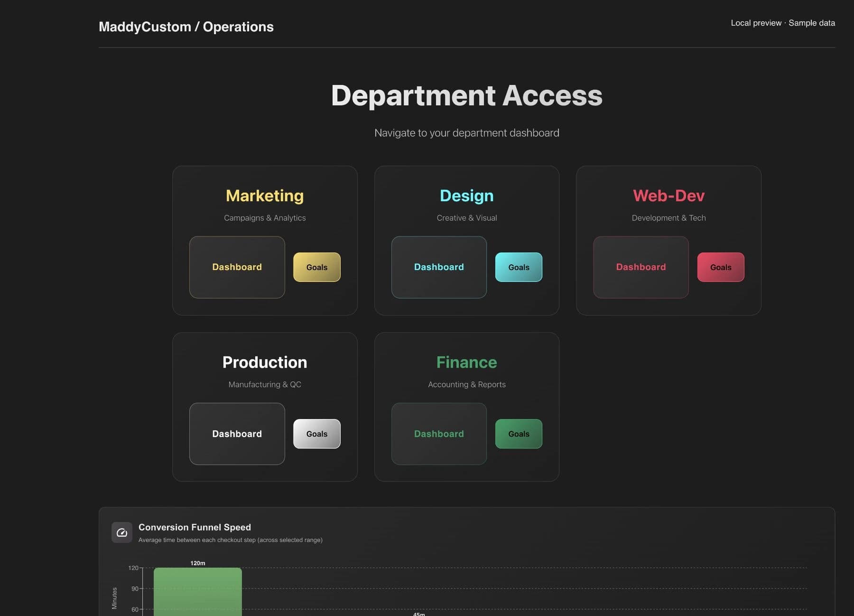854x616 pixels.
Task: Select the Finance card title
Action: pos(467,362)
